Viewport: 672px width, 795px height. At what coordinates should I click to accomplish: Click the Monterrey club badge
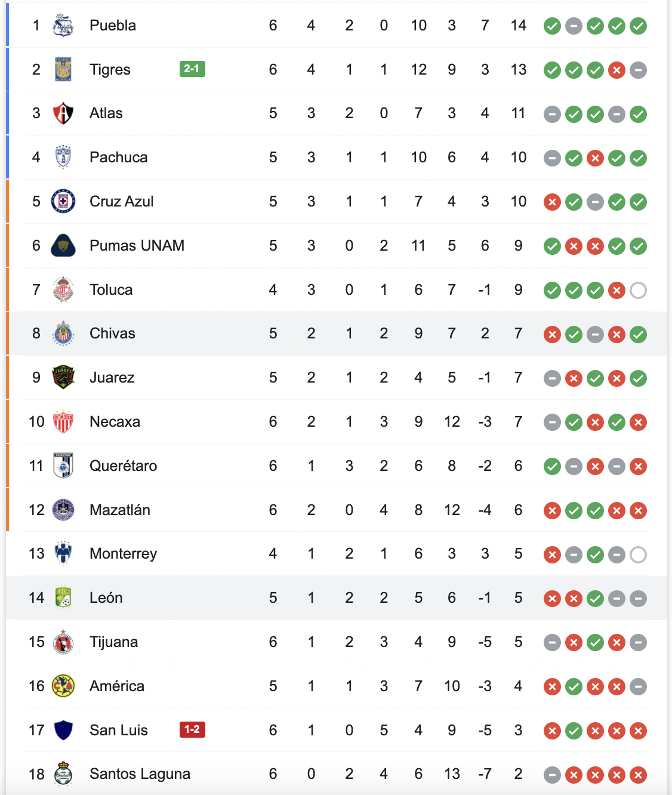coord(63,554)
